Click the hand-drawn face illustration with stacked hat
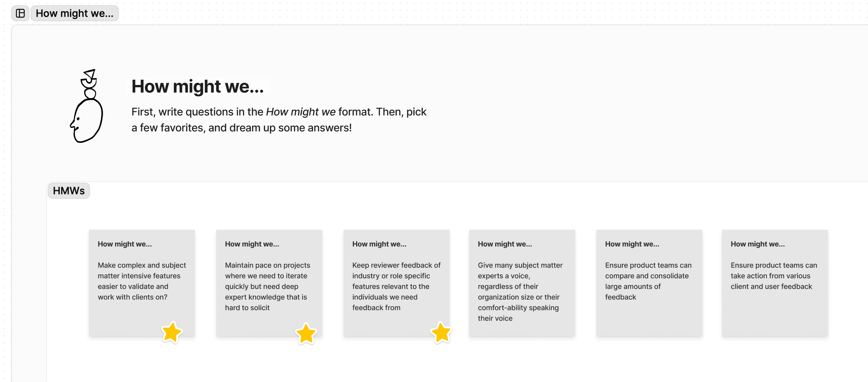Screen dimensions: 868x382 pyautogui.click(x=87, y=106)
